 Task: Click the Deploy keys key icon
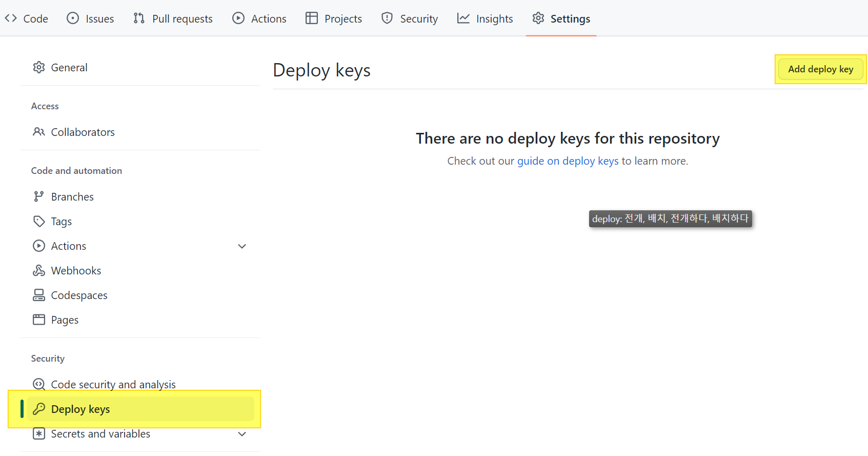(x=39, y=409)
